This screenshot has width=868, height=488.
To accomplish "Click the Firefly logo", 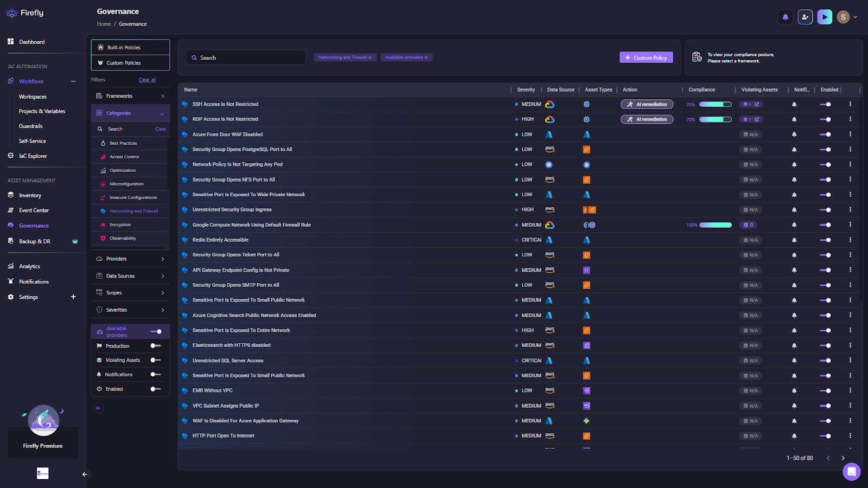I will tap(24, 13).
